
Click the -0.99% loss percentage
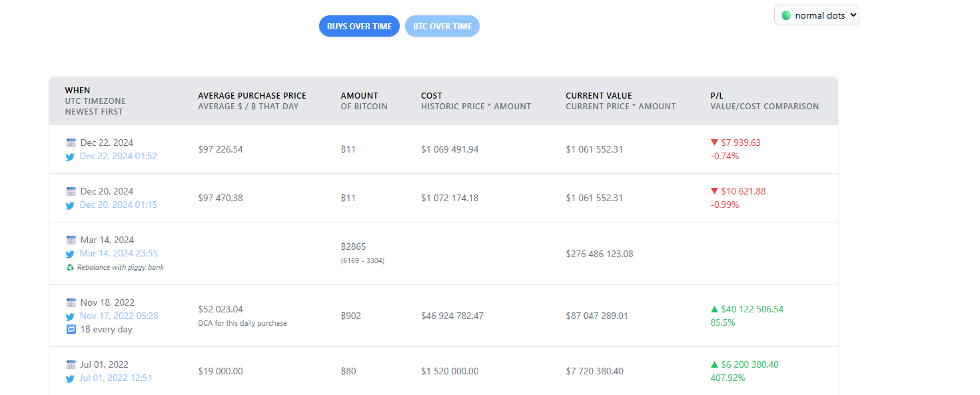724,204
